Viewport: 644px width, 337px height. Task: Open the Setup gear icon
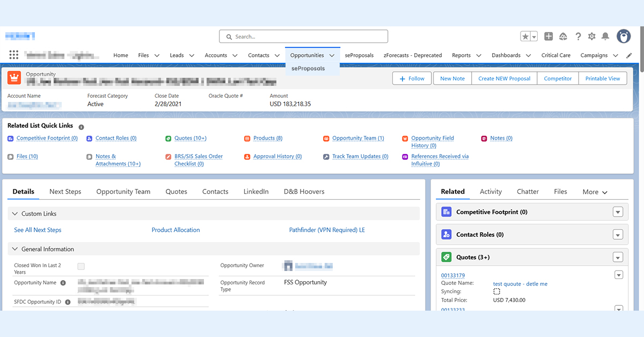click(591, 36)
